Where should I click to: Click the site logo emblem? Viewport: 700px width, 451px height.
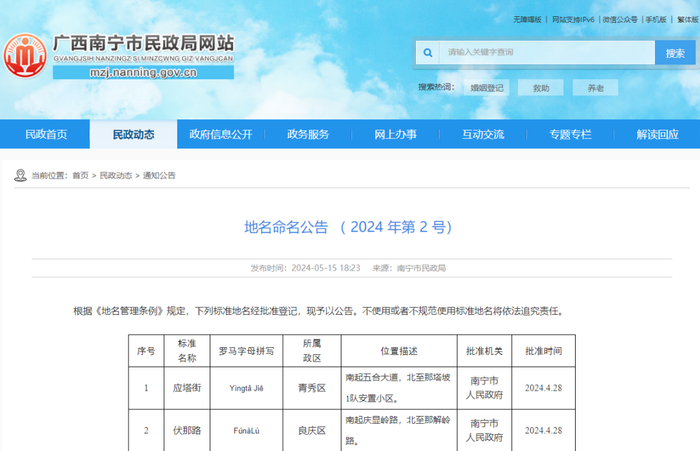(25, 56)
